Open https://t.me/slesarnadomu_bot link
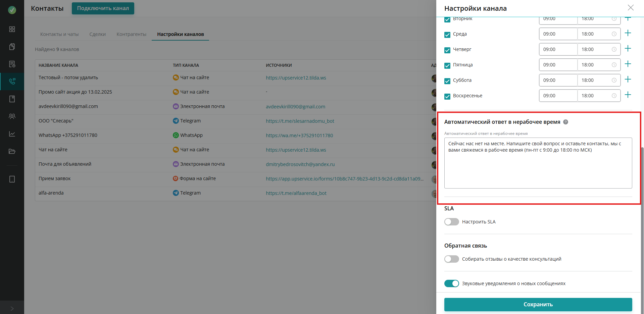The image size is (644, 314). click(x=300, y=121)
